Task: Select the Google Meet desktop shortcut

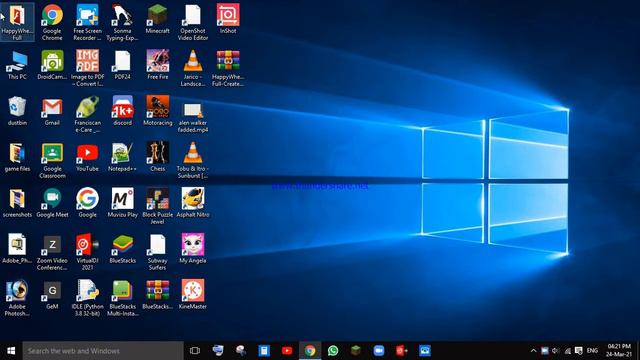Action: (x=52, y=203)
